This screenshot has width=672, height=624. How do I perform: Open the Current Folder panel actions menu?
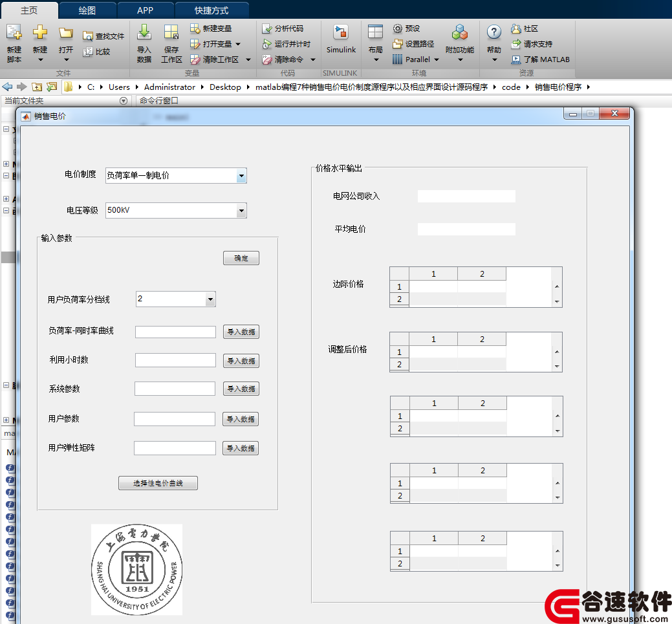click(x=124, y=101)
